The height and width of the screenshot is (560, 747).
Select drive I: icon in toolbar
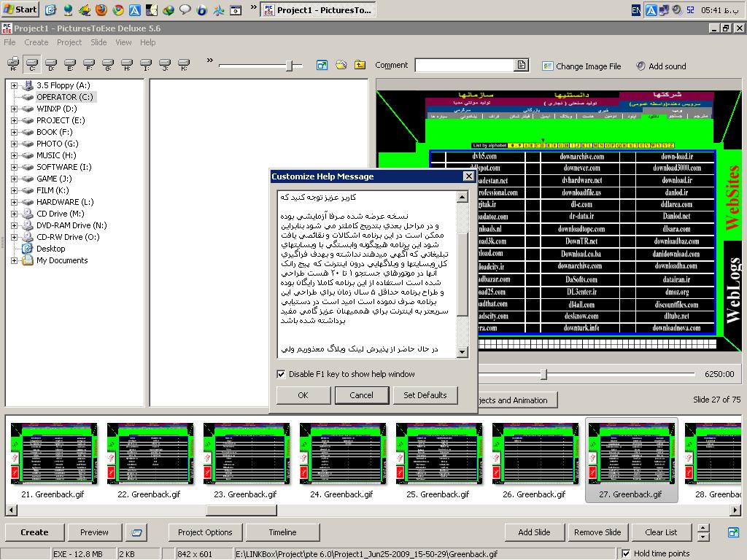146,64
